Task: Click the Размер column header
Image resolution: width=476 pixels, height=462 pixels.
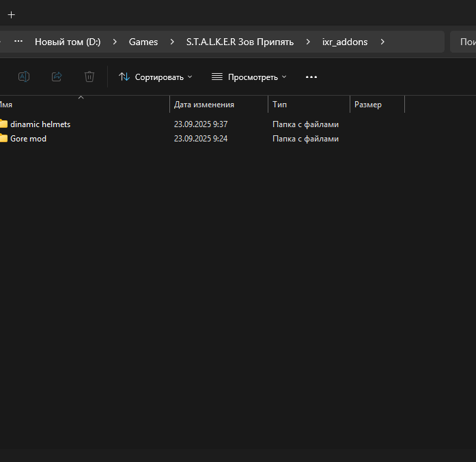Action: click(x=368, y=105)
